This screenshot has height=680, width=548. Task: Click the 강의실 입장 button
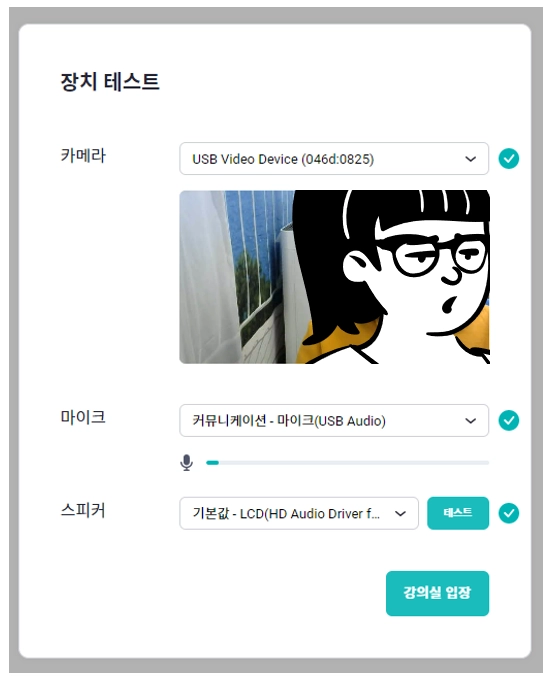pyautogui.click(x=437, y=593)
